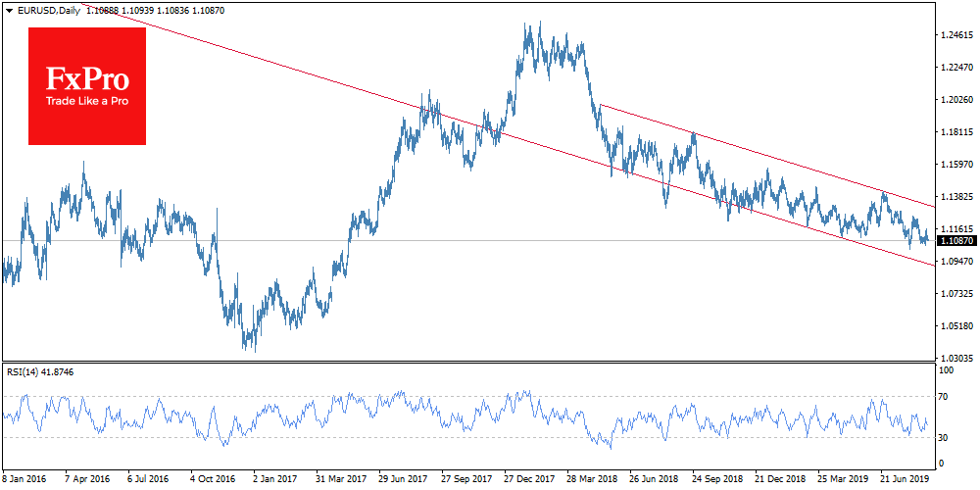Click the triangle arrow beside EURUSD,Daily
Screen dimensions: 980x490
7,9
